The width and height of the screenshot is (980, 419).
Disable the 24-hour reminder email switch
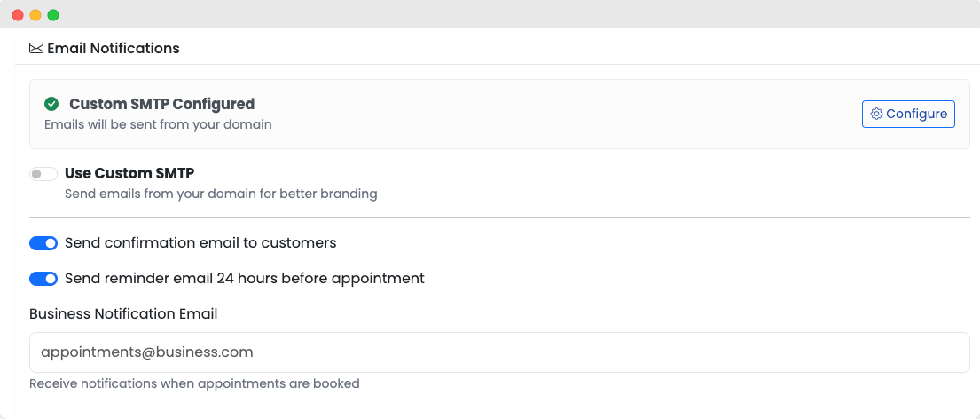(x=43, y=279)
